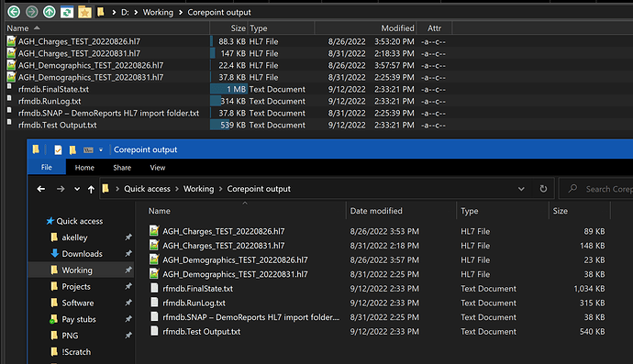
Task: Click the green back arrow in top file manager
Action: 14,12
